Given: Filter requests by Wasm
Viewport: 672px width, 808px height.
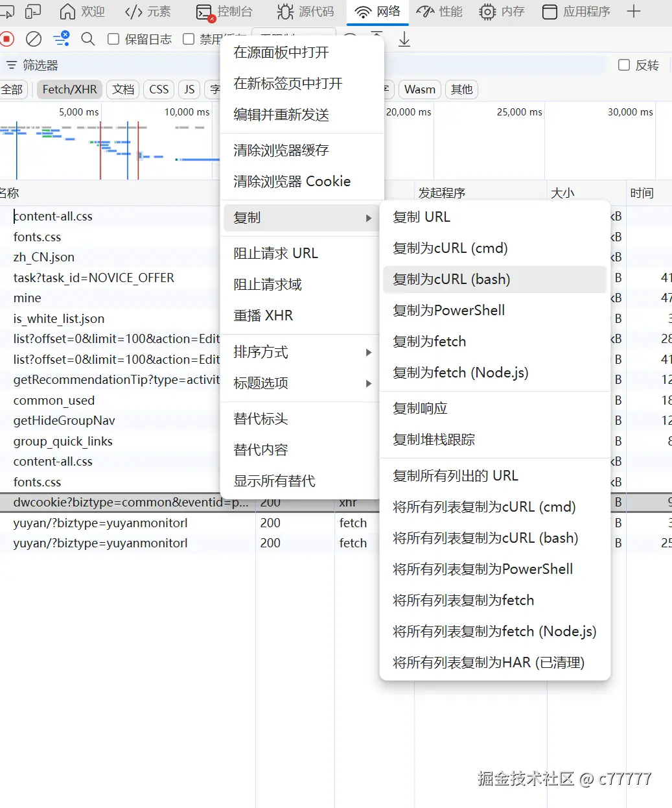Looking at the screenshot, I should click(x=420, y=89).
